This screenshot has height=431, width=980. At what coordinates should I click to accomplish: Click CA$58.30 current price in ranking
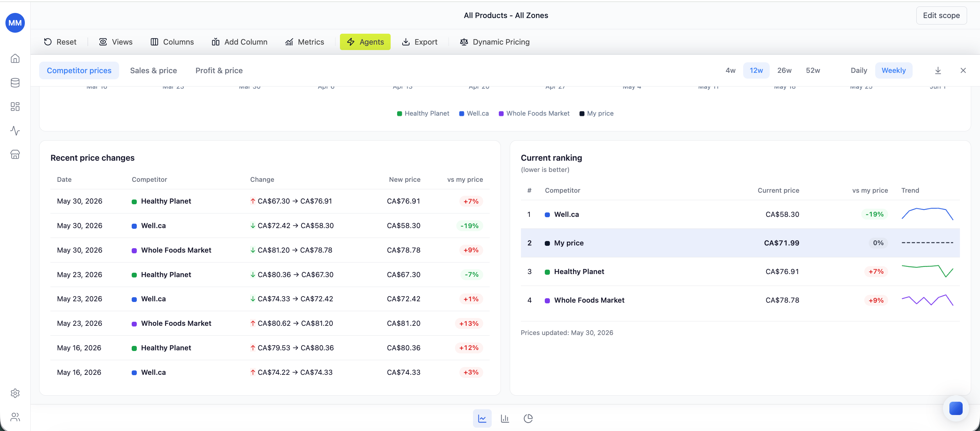click(782, 214)
